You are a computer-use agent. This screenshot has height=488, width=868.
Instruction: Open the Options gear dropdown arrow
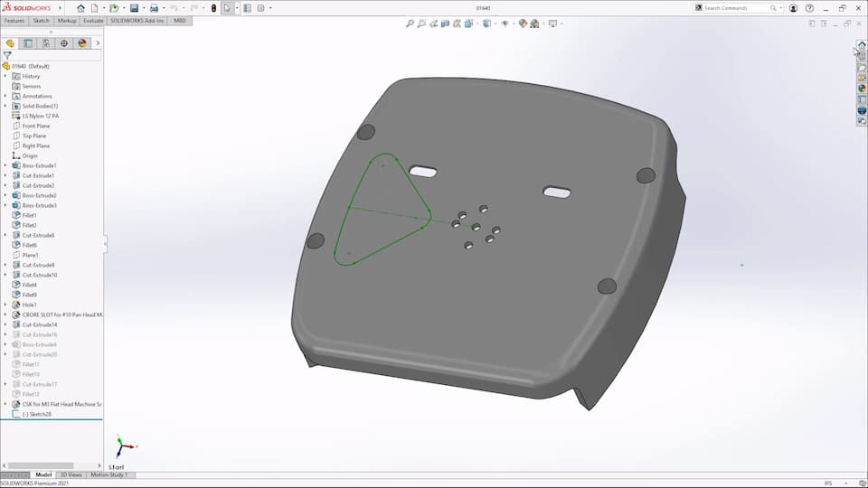(x=270, y=8)
